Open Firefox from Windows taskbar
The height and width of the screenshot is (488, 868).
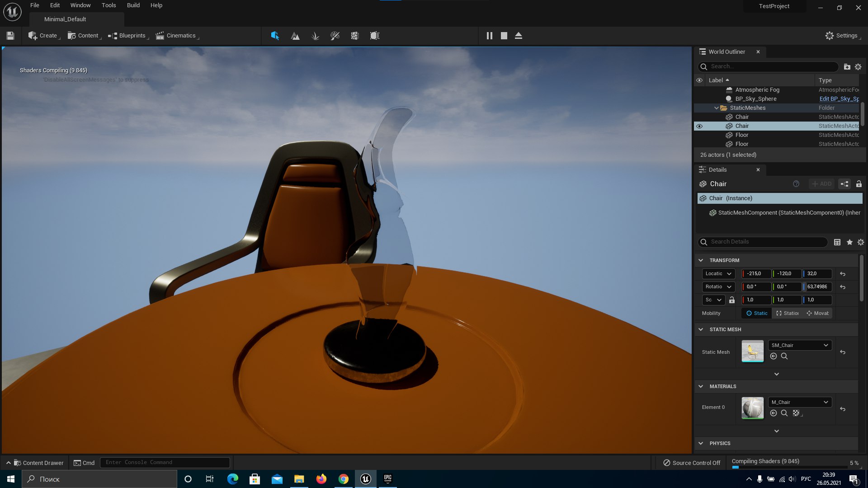pyautogui.click(x=321, y=479)
